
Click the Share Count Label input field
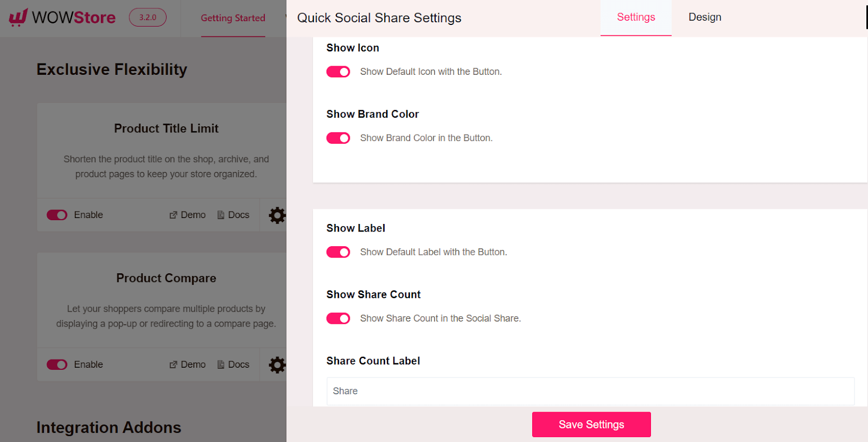(x=590, y=391)
